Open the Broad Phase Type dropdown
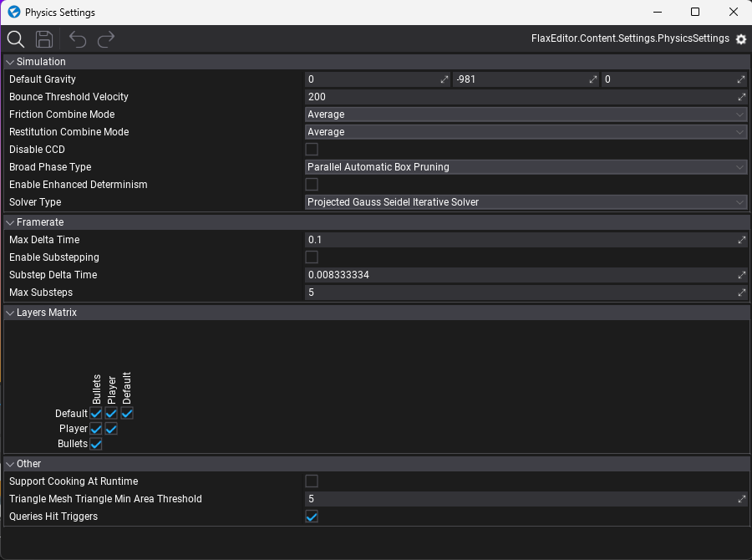This screenshot has width=752, height=560. pyautogui.click(x=526, y=167)
